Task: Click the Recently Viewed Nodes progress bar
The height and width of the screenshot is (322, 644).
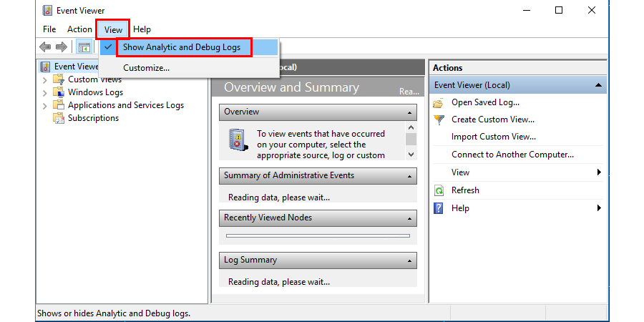Action: [318, 235]
